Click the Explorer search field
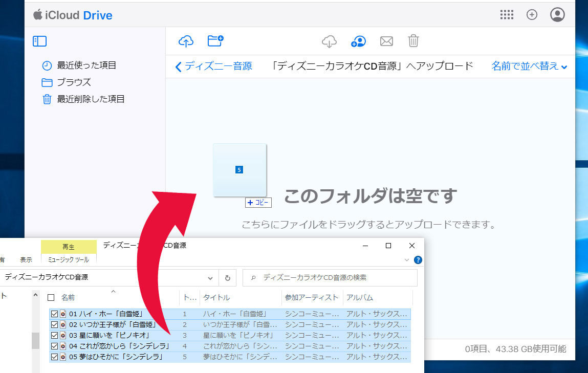 point(330,278)
